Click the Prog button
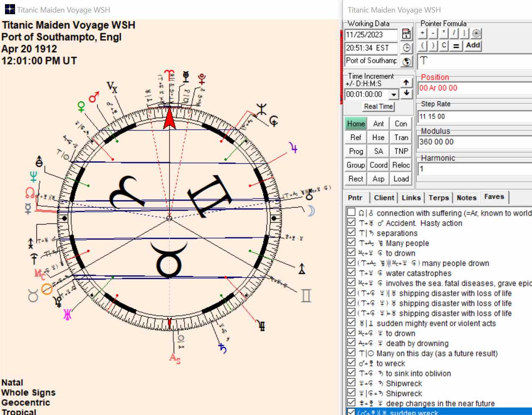 point(356,151)
